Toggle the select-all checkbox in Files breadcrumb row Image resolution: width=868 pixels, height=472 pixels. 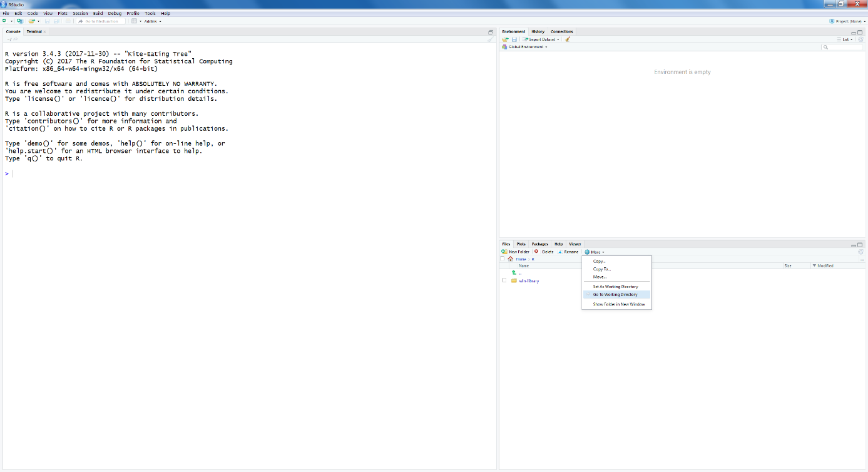pos(502,259)
